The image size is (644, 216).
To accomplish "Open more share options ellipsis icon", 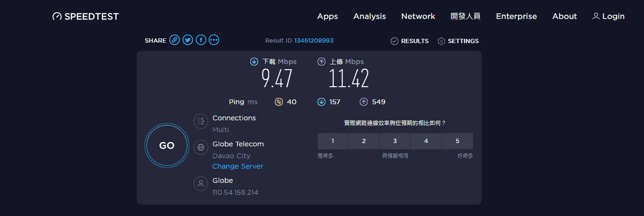I will coord(214,40).
